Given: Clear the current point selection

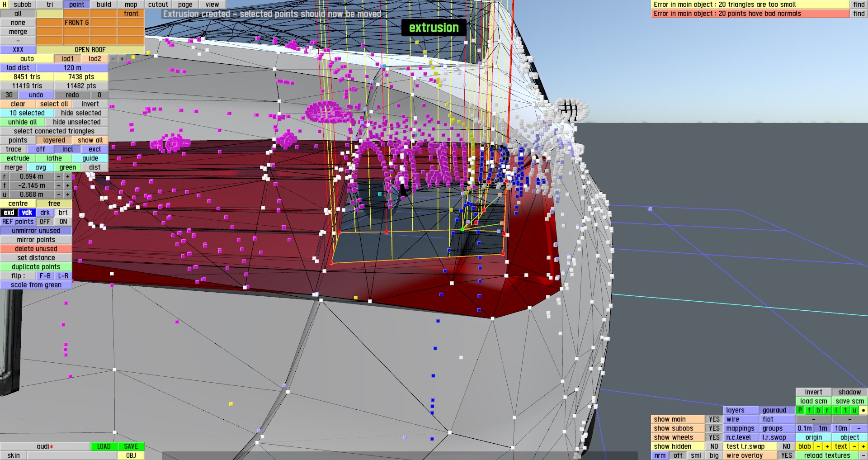Looking at the screenshot, I should pos(18,104).
